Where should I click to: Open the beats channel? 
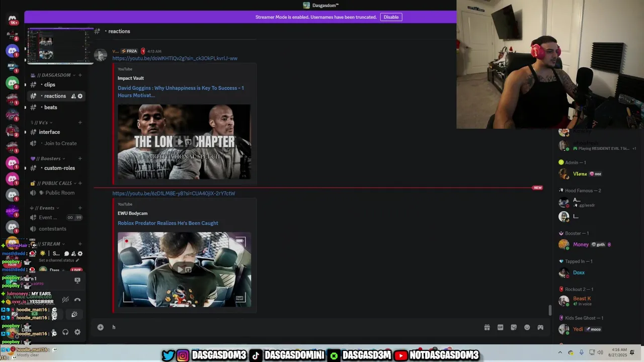pyautogui.click(x=55, y=107)
